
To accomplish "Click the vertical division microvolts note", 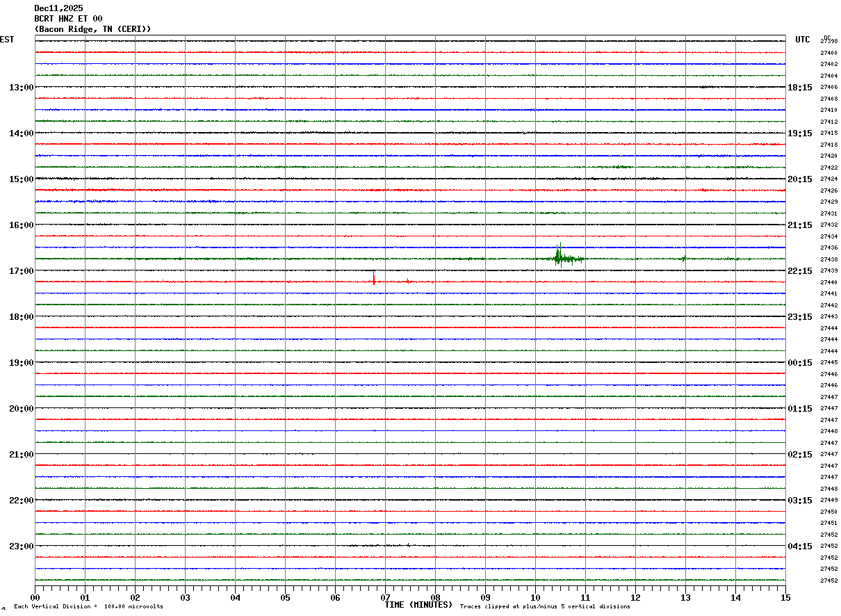I will (x=88, y=607).
